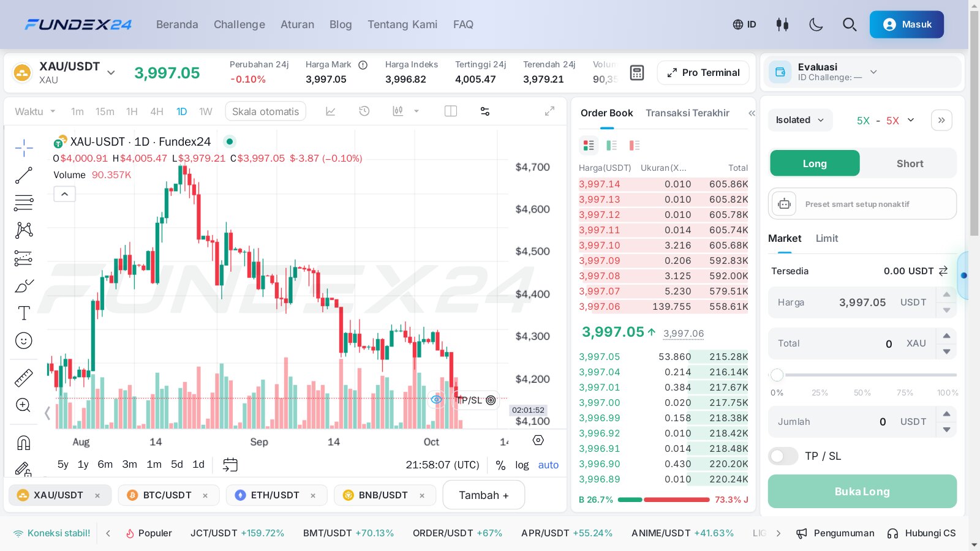
Task: Open the calculator icon
Action: 637,73
